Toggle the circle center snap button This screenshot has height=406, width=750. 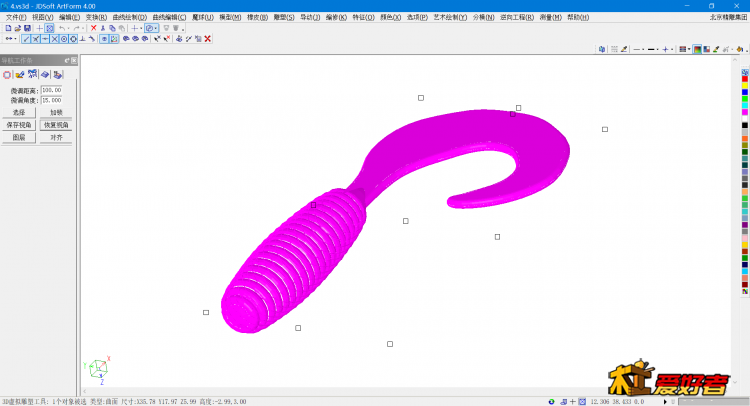pos(63,39)
